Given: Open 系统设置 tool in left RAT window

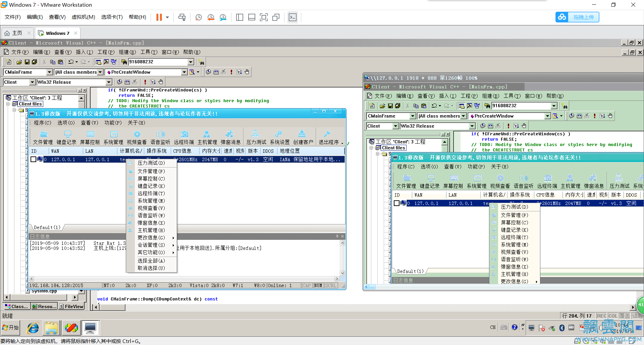Looking at the screenshot, I should pos(280,138).
